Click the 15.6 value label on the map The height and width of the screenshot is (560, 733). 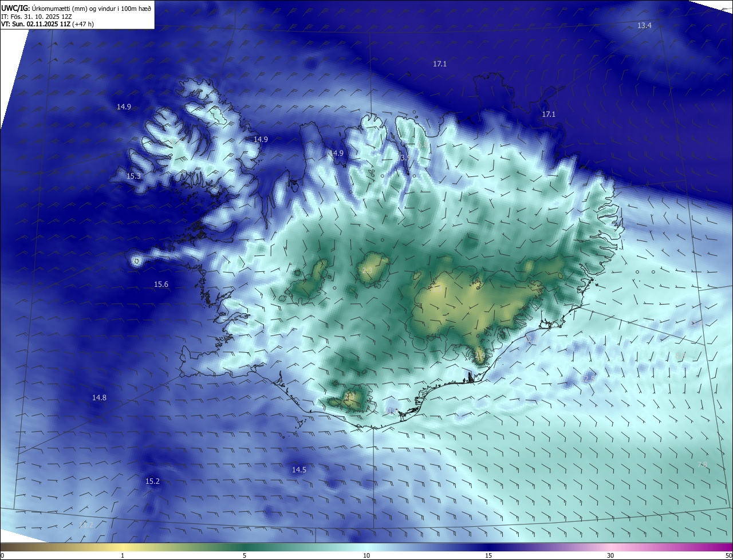[161, 284]
